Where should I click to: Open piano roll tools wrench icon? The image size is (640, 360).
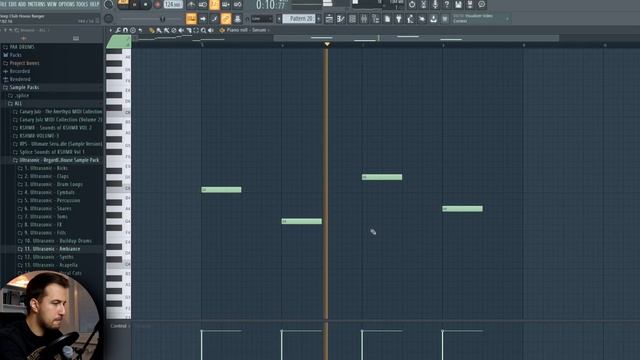[118, 30]
